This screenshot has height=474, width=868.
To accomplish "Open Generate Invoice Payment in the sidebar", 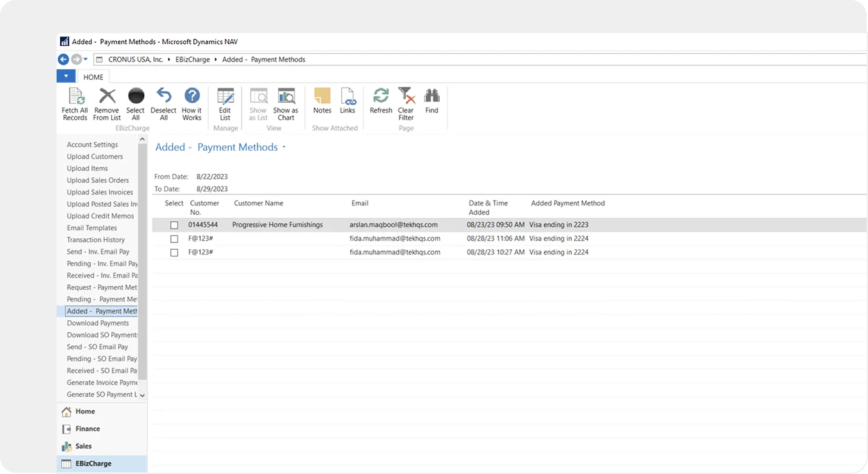I will 102,383.
